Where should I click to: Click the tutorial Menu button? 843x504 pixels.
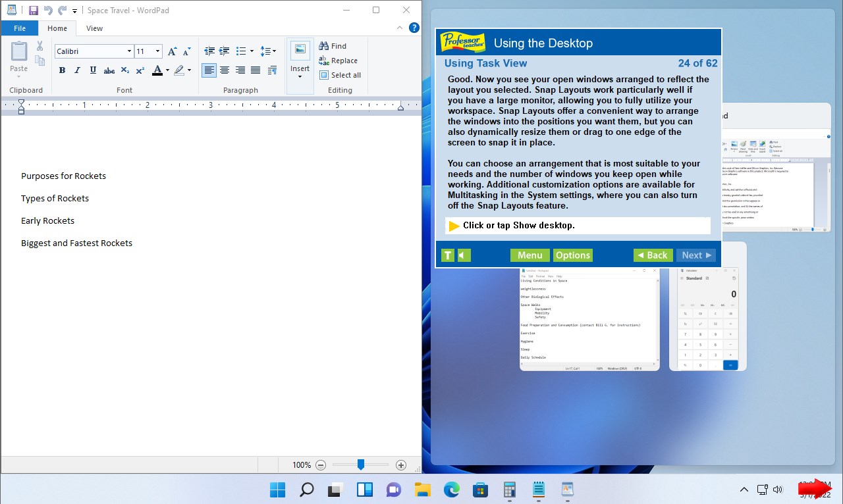coord(530,255)
